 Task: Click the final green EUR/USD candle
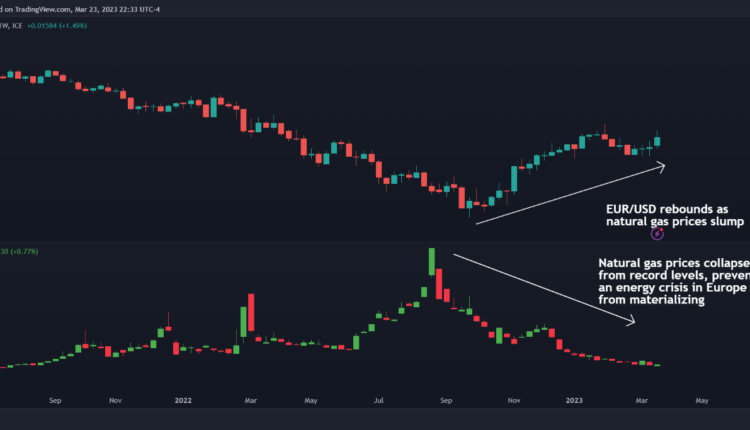(x=657, y=142)
